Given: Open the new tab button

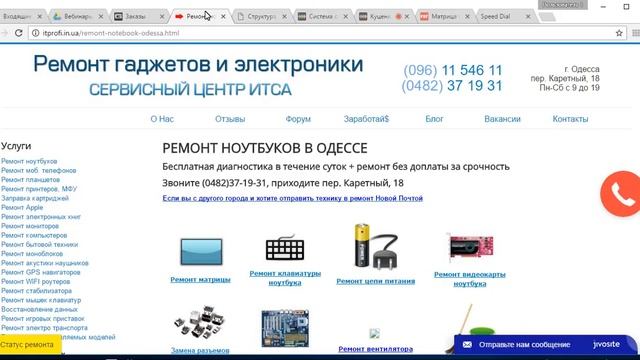Looking at the screenshot, I should [547, 17].
